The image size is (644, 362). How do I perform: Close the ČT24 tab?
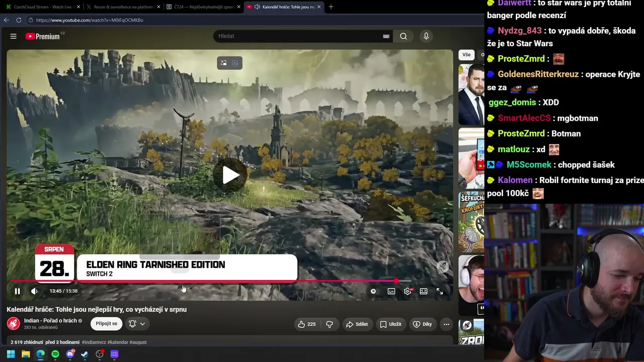click(239, 7)
